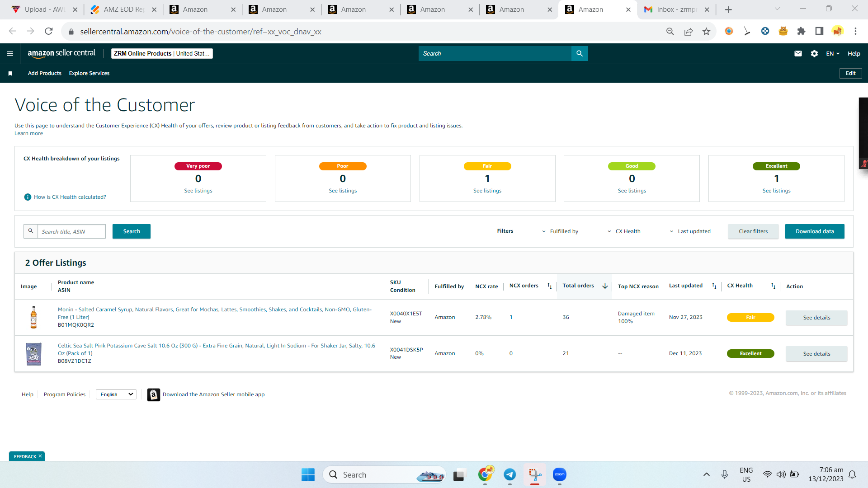Expand the Fulfilled by filter
Screen dimensions: 868x488
[560, 231]
